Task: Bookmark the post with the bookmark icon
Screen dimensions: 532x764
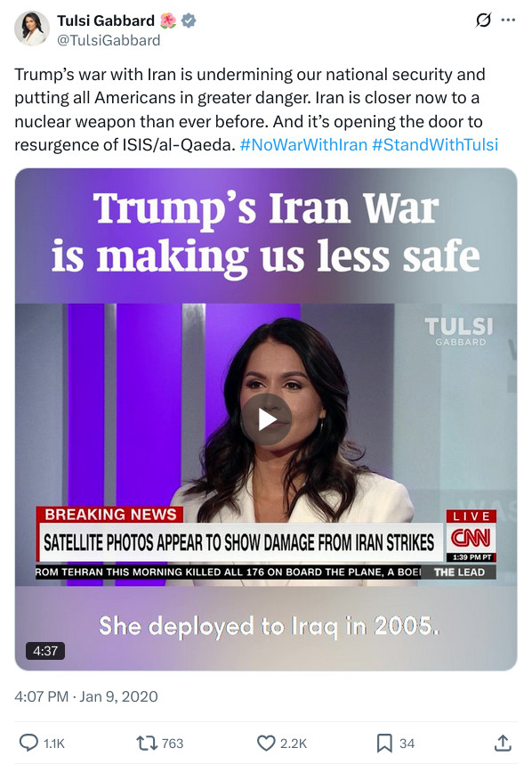Action: click(384, 743)
